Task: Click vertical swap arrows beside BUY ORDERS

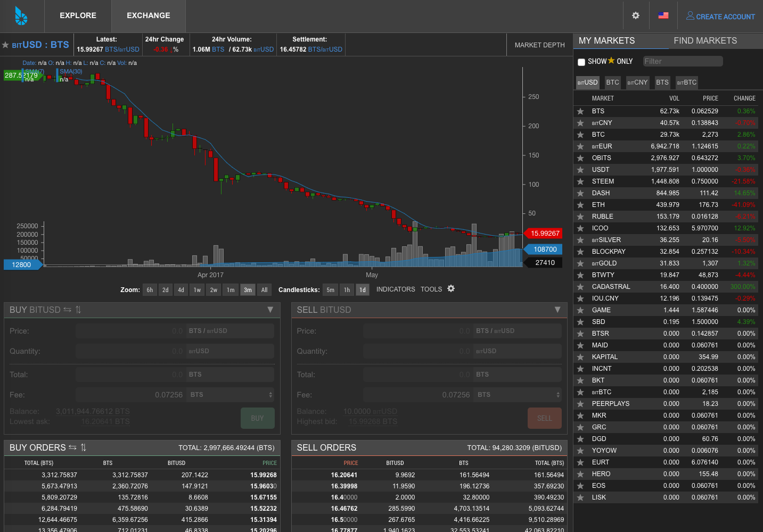Action: coord(84,447)
